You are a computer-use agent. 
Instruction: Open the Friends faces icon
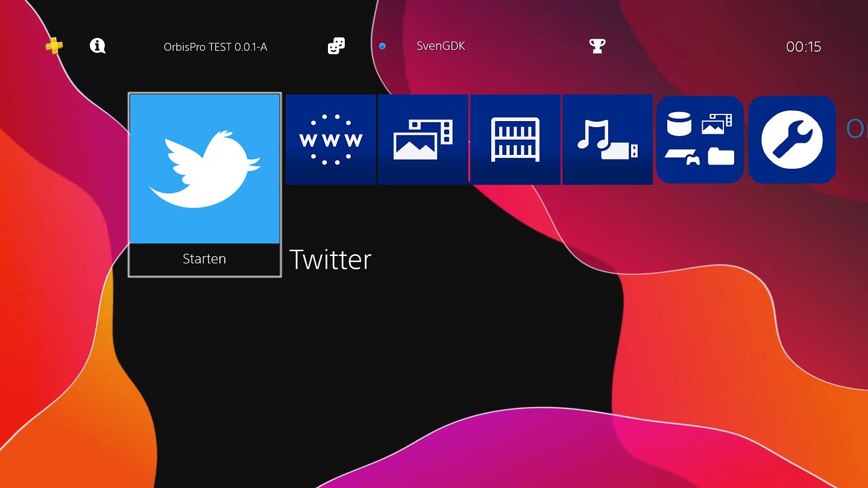pyautogui.click(x=336, y=46)
